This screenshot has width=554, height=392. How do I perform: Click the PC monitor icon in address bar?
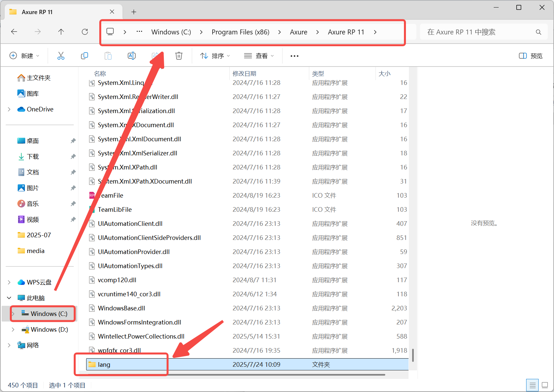110,32
